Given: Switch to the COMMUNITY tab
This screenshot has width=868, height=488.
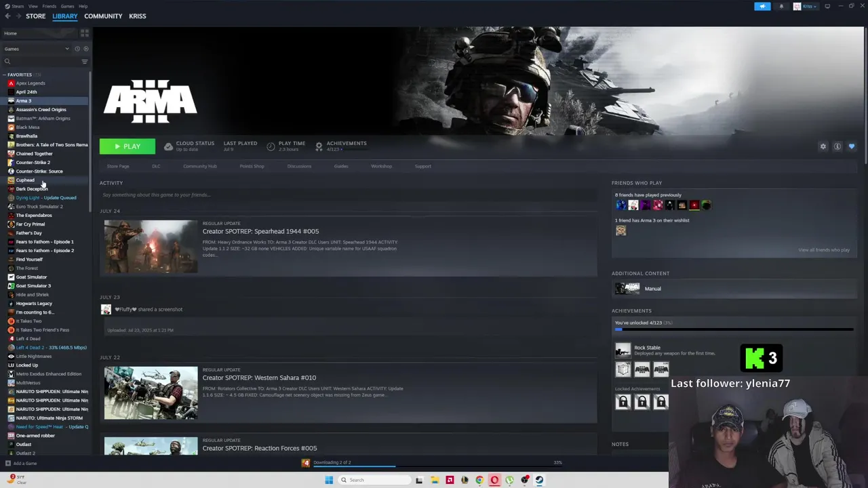Looking at the screenshot, I should tap(103, 16).
